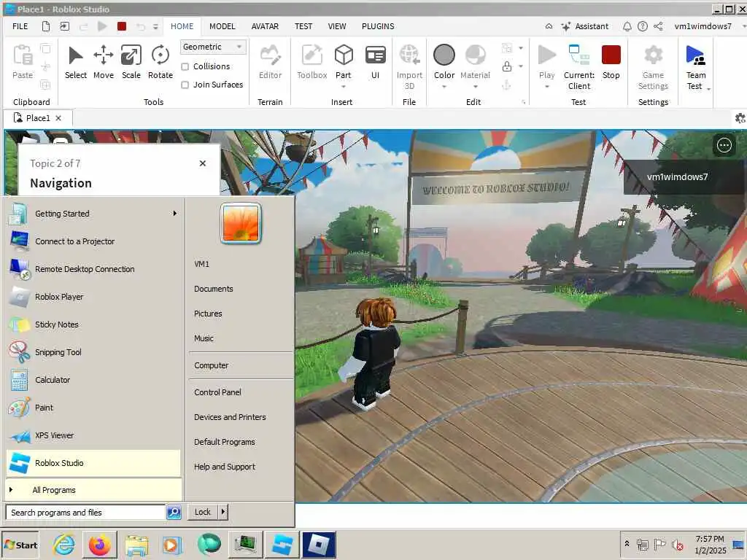Enable the Join Surfaces checkbox
Screen dimensions: 747x560
pyautogui.click(x=185, y=85)
